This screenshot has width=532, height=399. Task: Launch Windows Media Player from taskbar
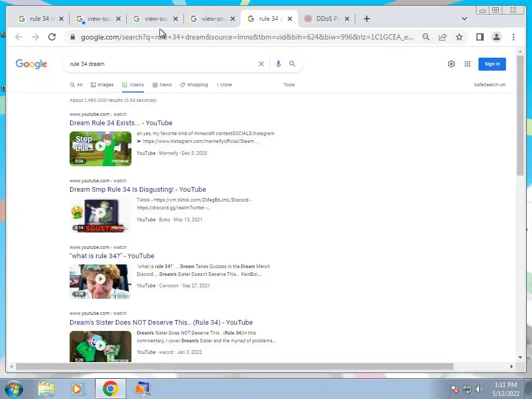(x=77, y=389)
